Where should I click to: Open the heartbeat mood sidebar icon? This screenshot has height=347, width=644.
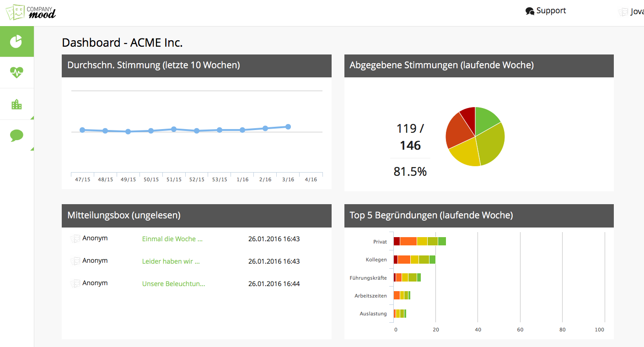(x=16, y=72)
